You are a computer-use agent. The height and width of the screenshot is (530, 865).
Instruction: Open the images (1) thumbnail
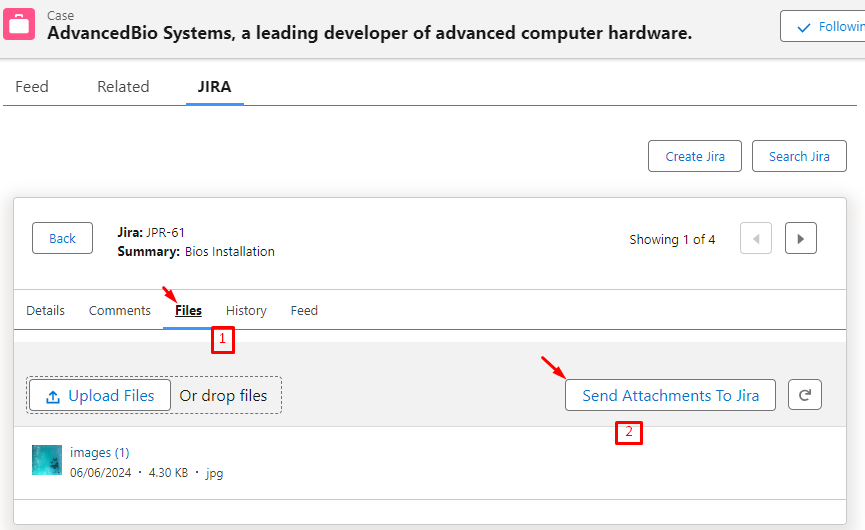tap(47, 460)
